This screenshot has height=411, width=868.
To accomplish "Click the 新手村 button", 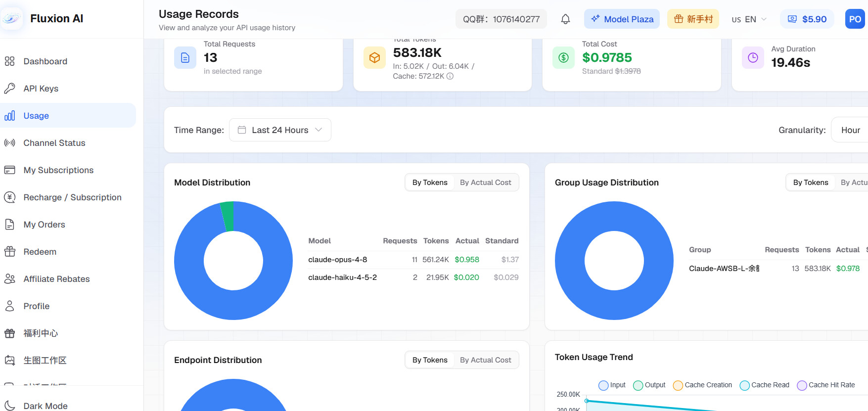I will [x=693, y=19].
